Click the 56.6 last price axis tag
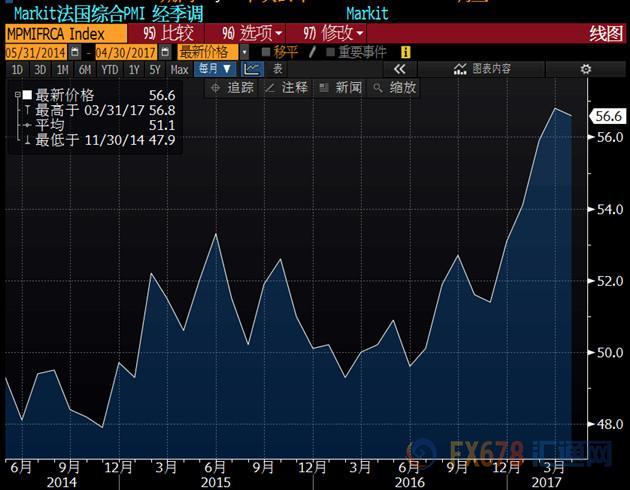 point(608,116)
